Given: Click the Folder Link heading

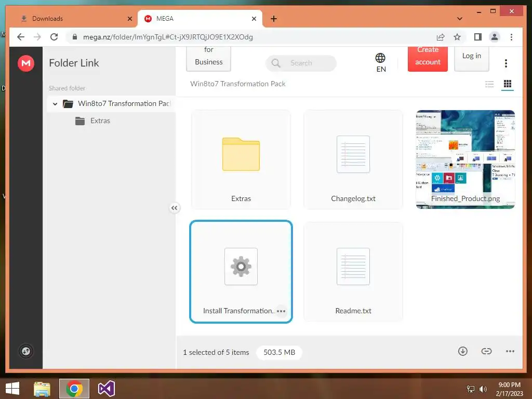Looking at the screenshot, I should click(x=74, y=63).
